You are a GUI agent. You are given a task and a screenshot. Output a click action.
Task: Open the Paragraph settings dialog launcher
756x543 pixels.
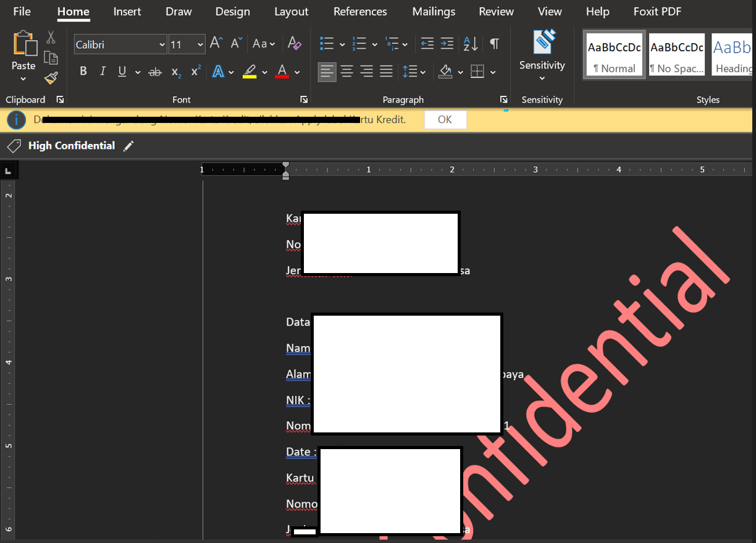(x=504, y=99)
